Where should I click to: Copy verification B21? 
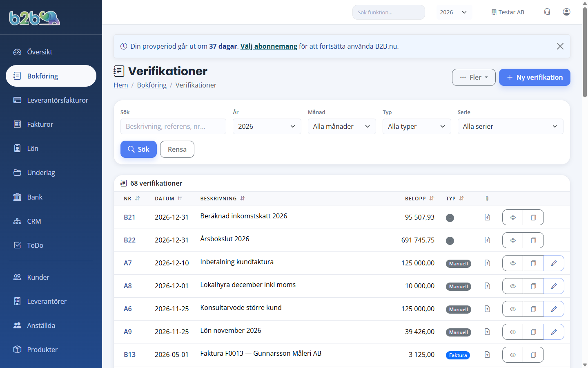point(533,218)
